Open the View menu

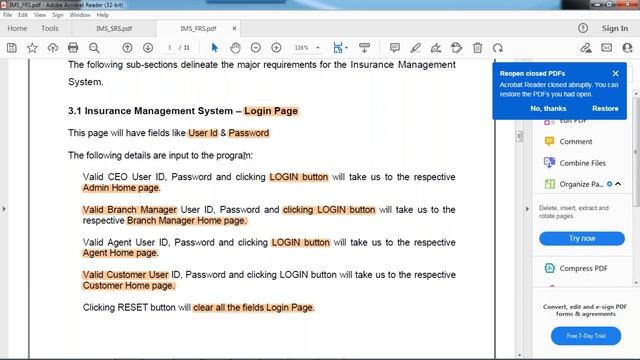coord(40,15)
